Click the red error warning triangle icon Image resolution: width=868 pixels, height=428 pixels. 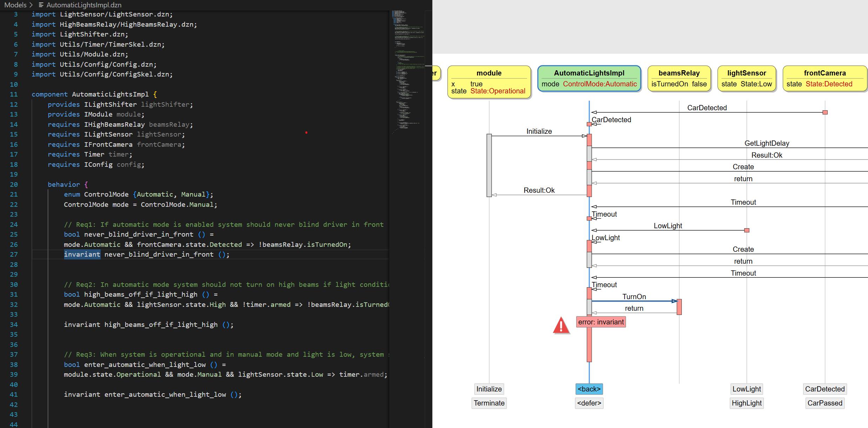click(x=561, y=325)
